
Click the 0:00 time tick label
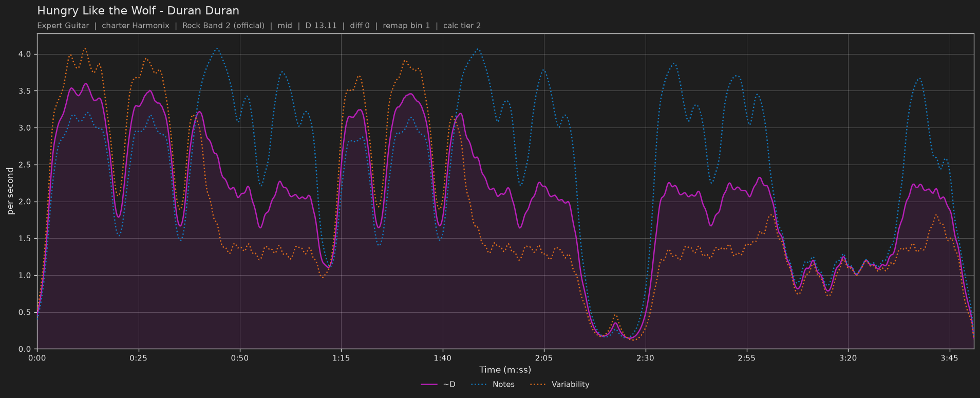[x=37, y=358]
